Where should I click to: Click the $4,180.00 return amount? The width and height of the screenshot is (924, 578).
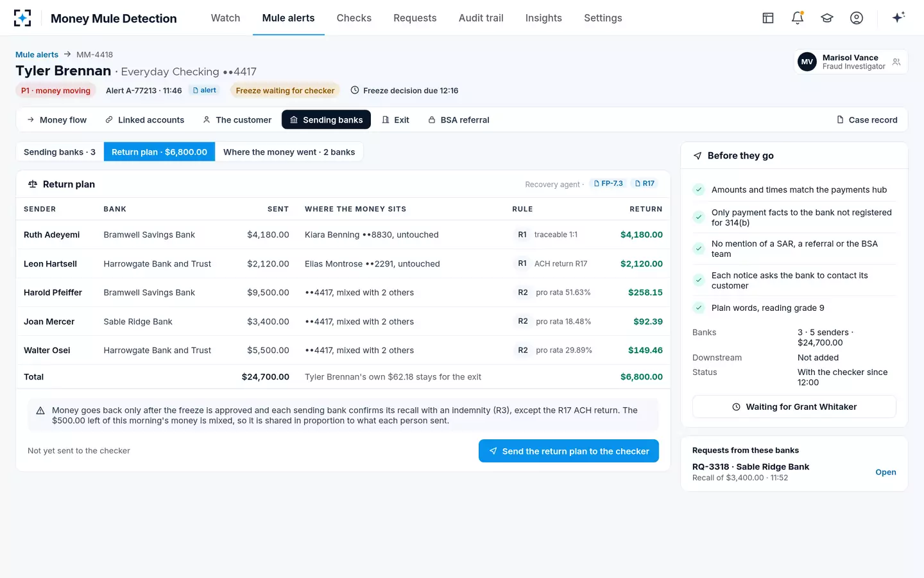pos(641,234)
